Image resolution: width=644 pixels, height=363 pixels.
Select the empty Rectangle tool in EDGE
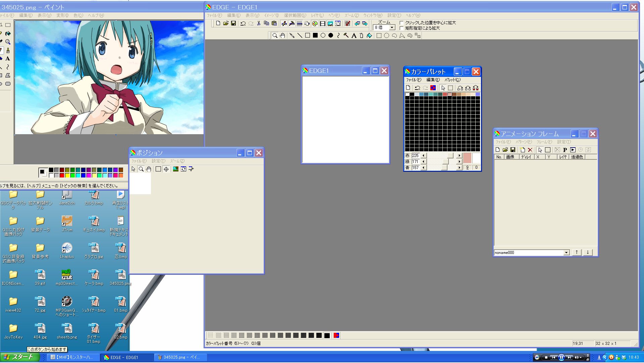click(307, 35)
